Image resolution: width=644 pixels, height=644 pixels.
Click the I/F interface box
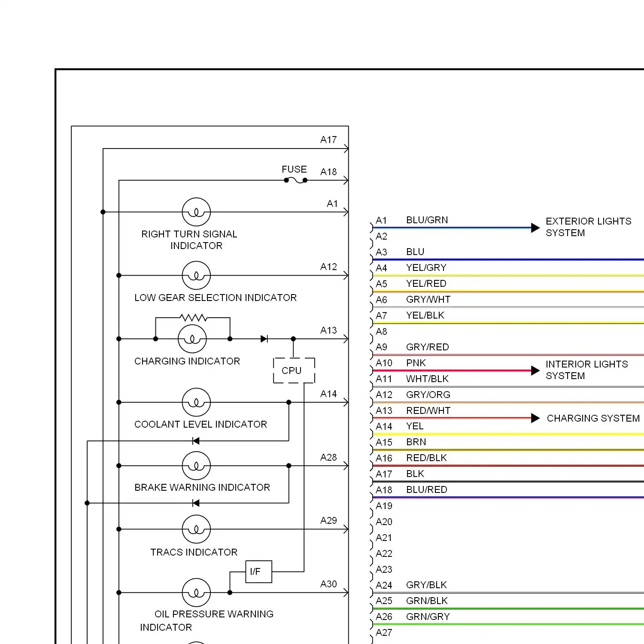259,572
